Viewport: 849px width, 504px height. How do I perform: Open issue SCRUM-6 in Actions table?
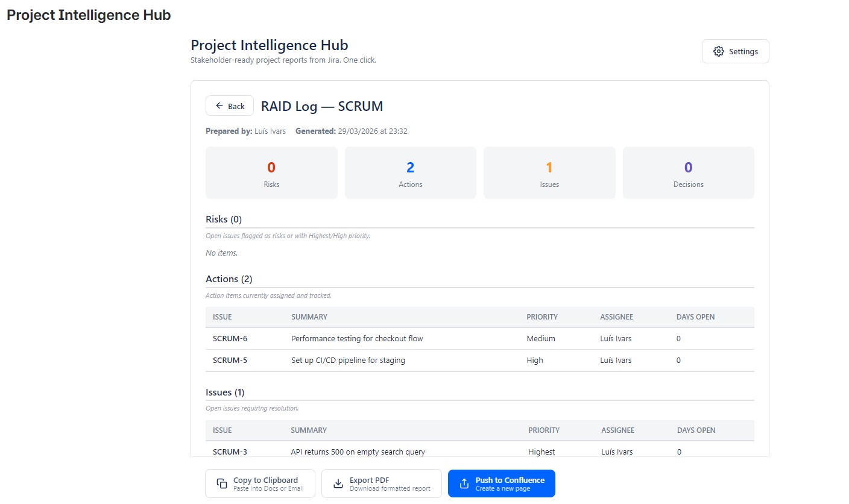(230, 339)
